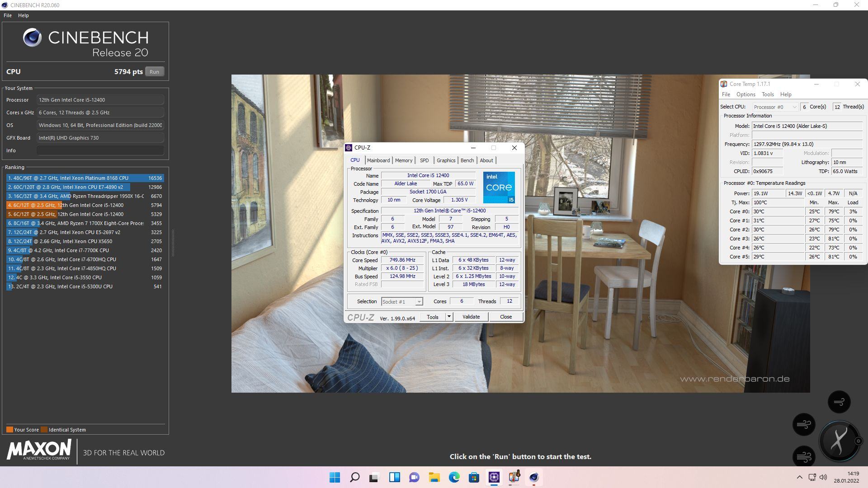Click bottom wind-speed round widget button

(x=804, y=457)
